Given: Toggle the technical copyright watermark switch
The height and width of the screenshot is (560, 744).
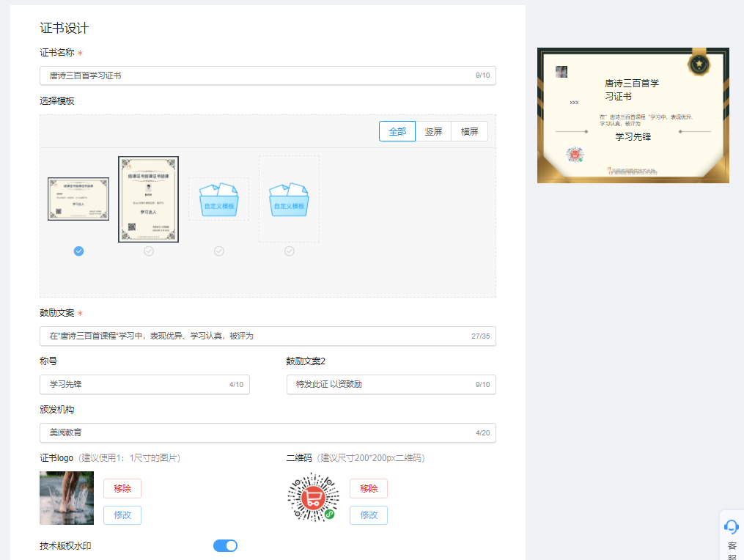Looking at the screenshot, I should click(x=225, y=545).
